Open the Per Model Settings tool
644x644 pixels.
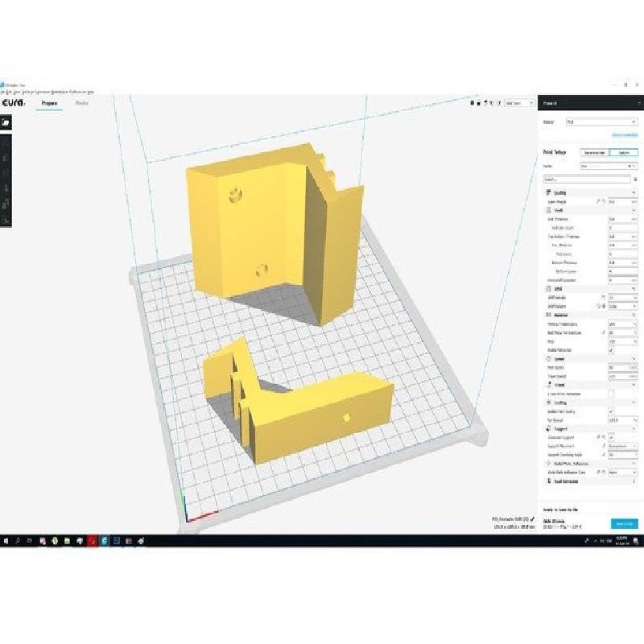coord(6,204)
